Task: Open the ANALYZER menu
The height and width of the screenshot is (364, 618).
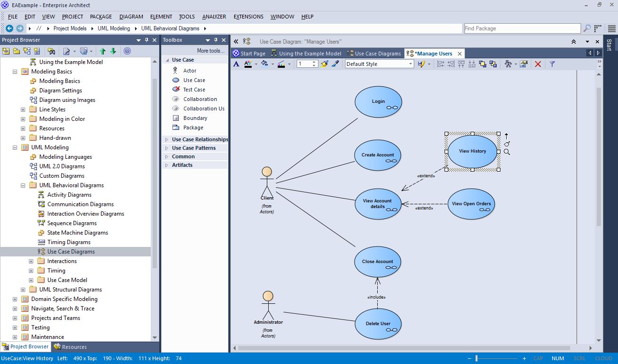Action: 214,17
